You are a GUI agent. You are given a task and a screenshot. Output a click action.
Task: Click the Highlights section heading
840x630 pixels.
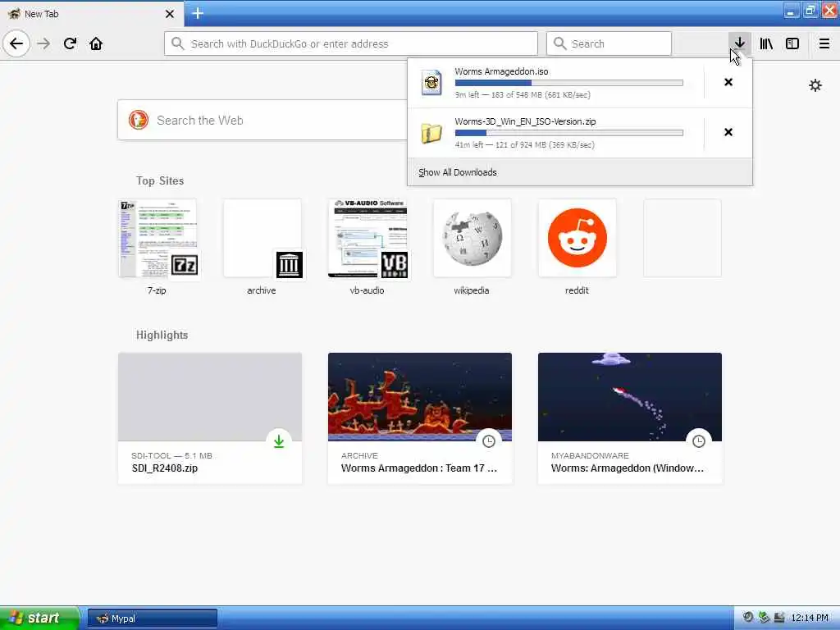162,336
